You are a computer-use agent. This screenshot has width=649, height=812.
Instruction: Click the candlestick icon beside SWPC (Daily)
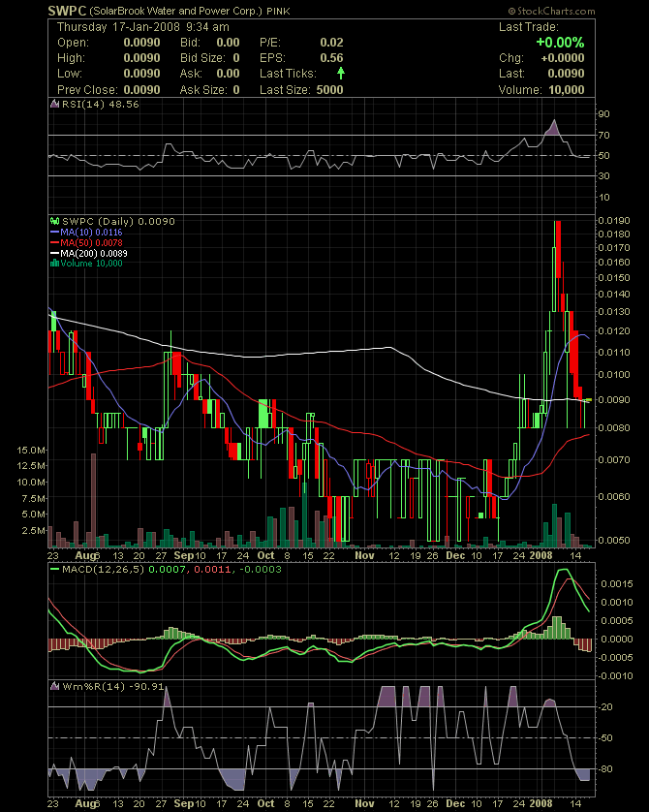tap(54, 222)
